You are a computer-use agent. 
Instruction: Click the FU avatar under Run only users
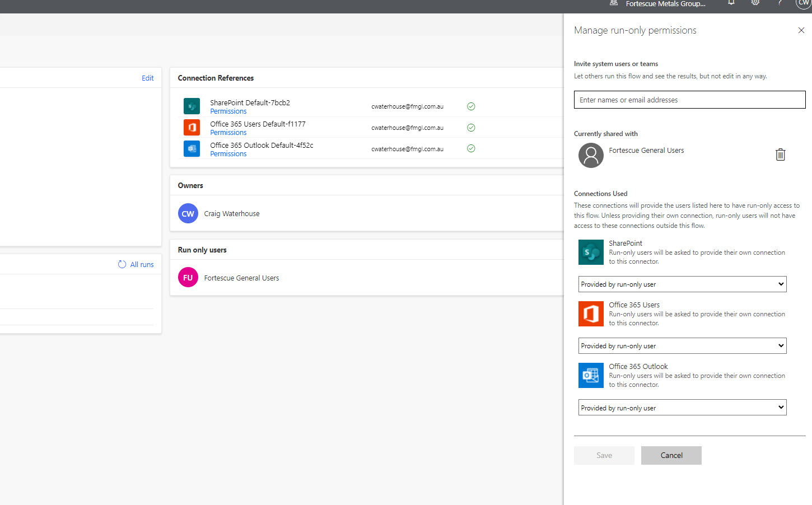tap(188, 277)
